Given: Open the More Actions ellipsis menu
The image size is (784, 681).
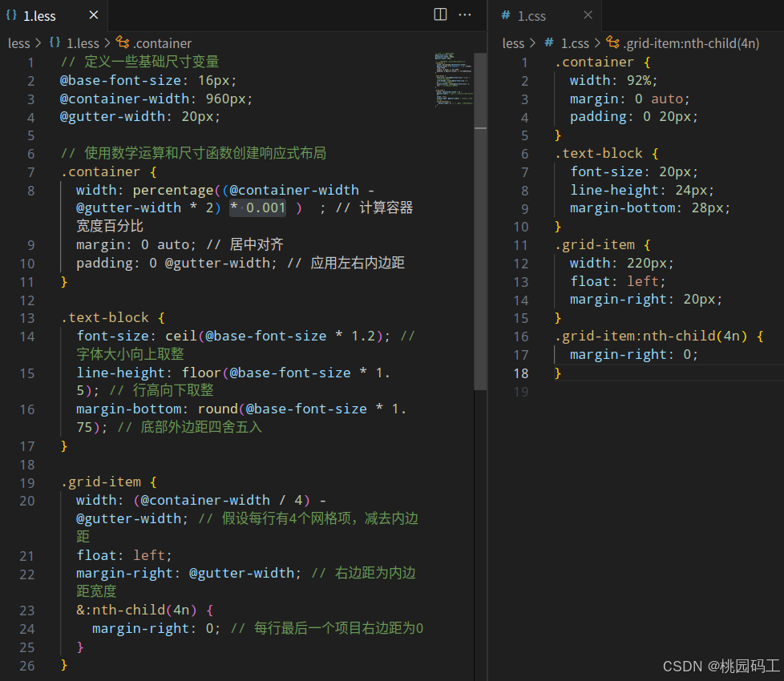Looking at the screenshot, I should 465,14.
